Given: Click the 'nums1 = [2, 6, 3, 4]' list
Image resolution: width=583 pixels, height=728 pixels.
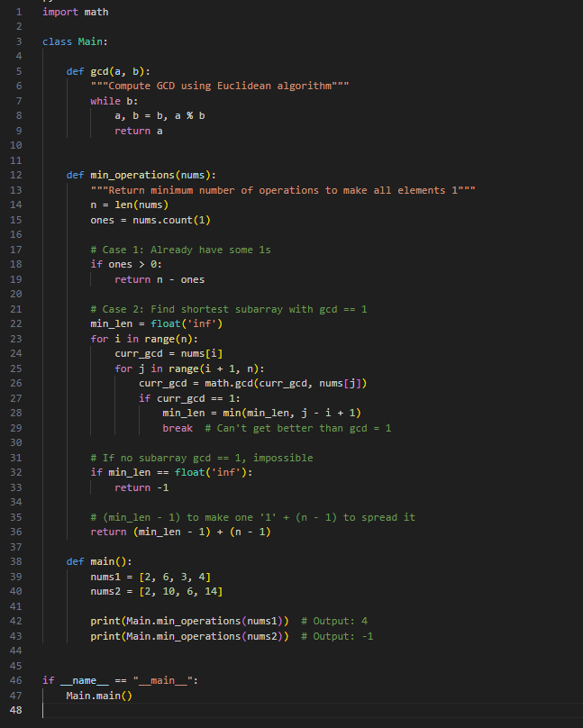Looking at the screenshot, I should (x=150, y=577).
